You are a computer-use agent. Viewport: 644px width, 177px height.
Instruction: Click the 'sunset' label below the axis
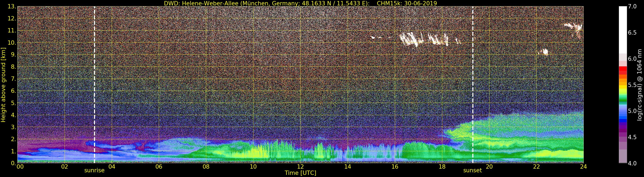[472, 171]
